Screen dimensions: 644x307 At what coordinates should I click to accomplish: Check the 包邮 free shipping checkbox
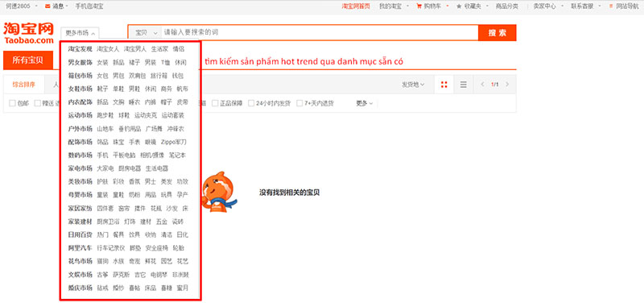pos(12,104)
